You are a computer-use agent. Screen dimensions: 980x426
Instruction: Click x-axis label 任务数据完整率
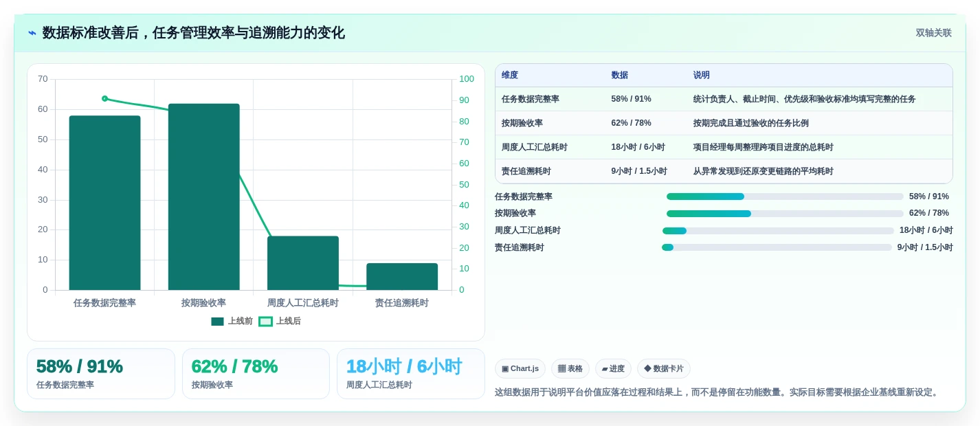[104, 303]
